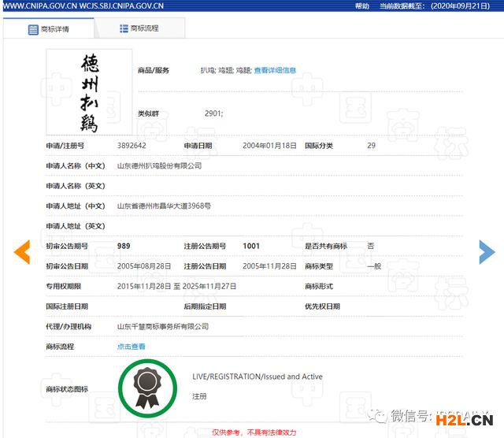504x438 pixels.
Task: Select international class value 29
Action: pos(371,146)
